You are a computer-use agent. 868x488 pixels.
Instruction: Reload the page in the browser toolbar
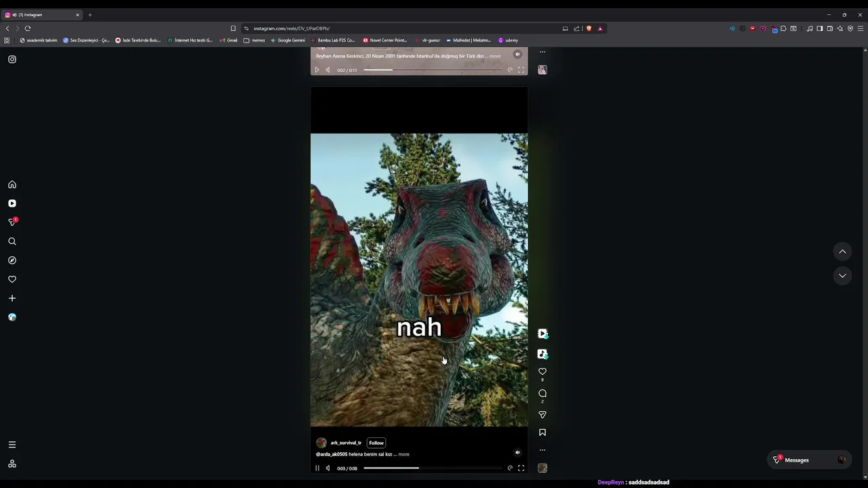click(28, 28)
